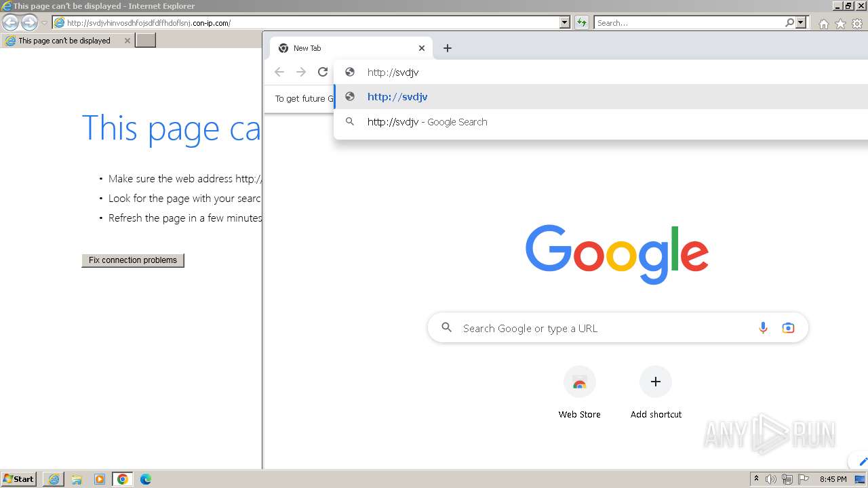Screen dimensions: 868x488
Task: Click volume speaker tray icon
Action: pyautogui.click(x=771, y=479)
